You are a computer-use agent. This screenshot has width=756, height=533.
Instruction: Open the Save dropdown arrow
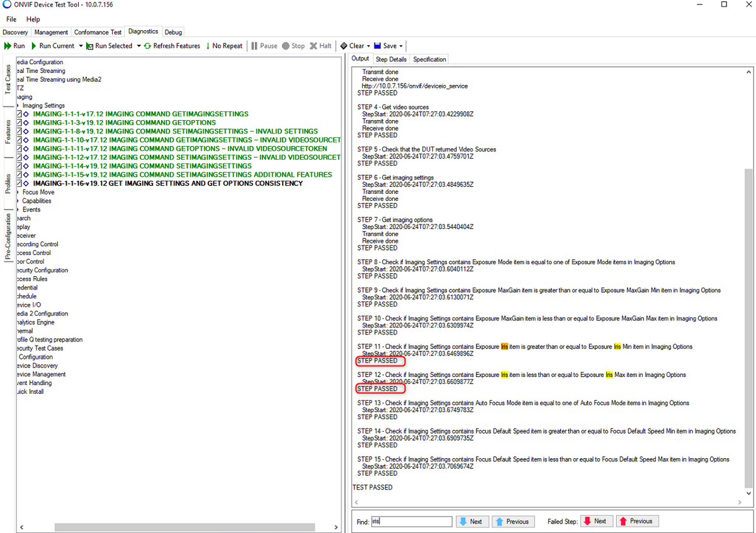[x=401, y=46]
